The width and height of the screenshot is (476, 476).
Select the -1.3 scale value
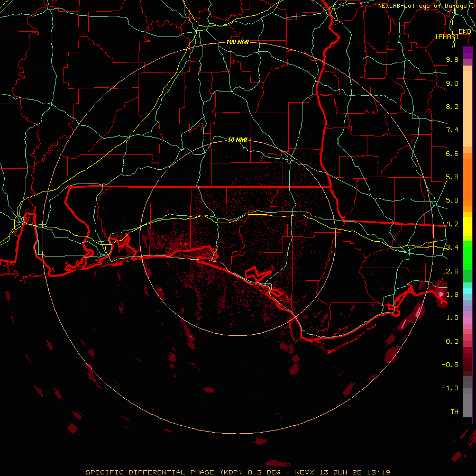point(450,388)
